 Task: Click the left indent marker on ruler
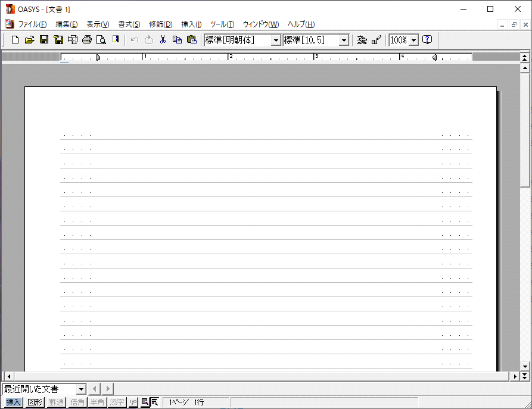pos(98,57)
